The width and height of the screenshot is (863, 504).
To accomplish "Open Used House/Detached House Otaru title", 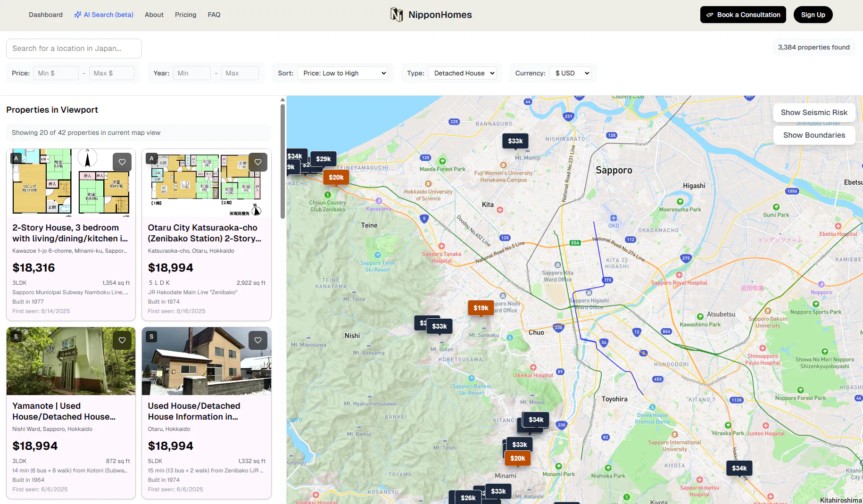I will (194, 411).
